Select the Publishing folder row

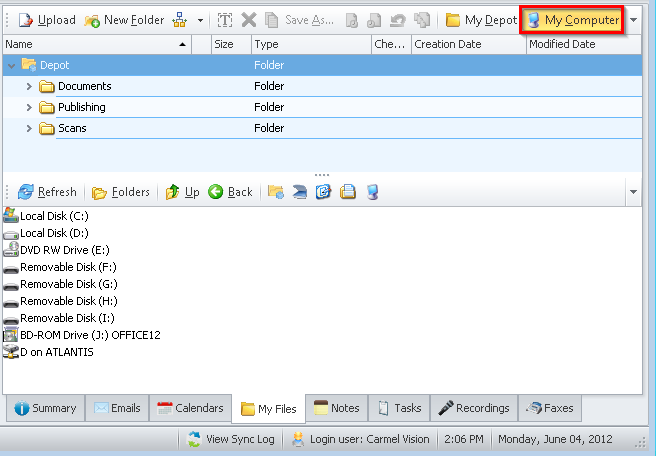pyautogui.click(x=81, y=107)
